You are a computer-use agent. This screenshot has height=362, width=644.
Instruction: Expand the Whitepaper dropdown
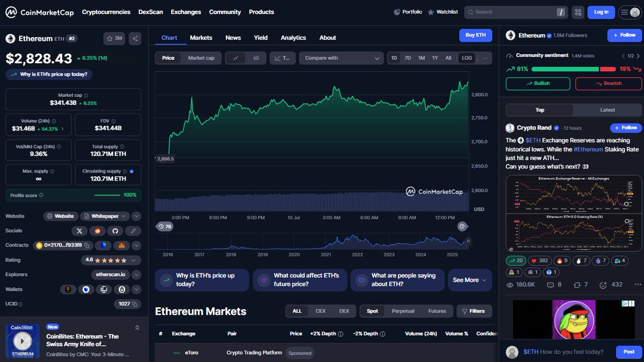(105, 216)
